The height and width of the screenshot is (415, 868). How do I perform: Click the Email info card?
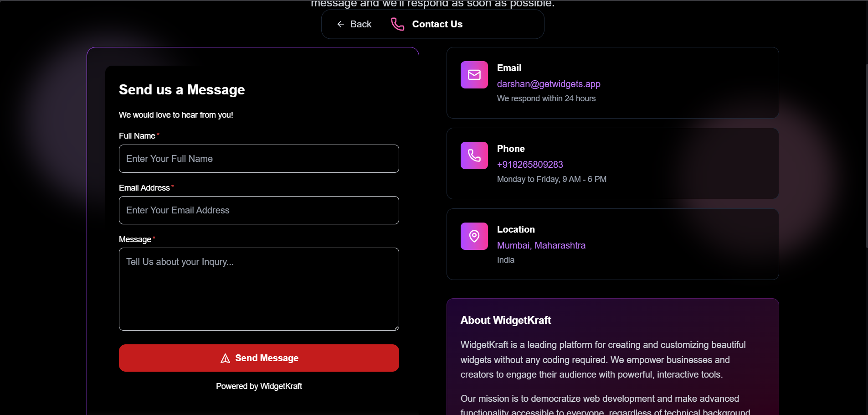[x=612, y=83]
